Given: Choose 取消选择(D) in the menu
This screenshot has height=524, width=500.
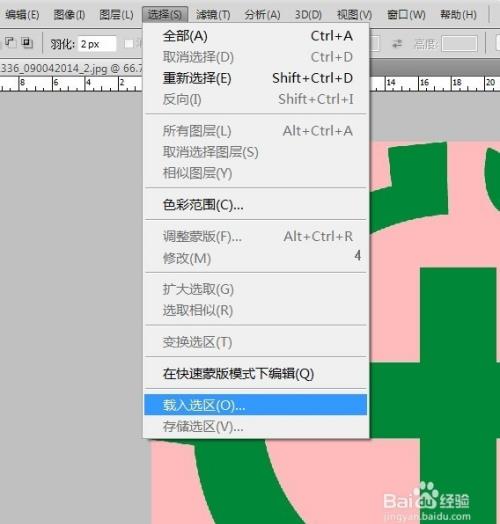Looking at the screenshot, I should coord(256,57).
